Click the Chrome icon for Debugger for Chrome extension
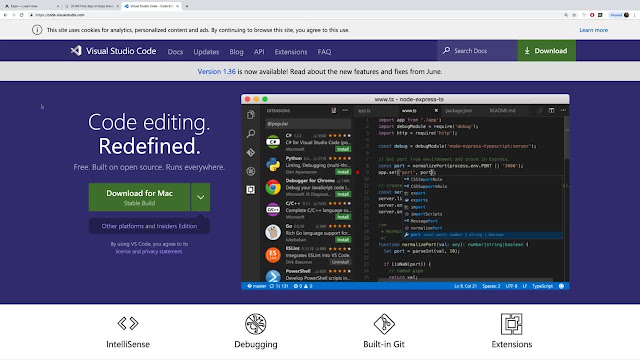Viewport: 640px width, 360px height. (x=273, y=187)
